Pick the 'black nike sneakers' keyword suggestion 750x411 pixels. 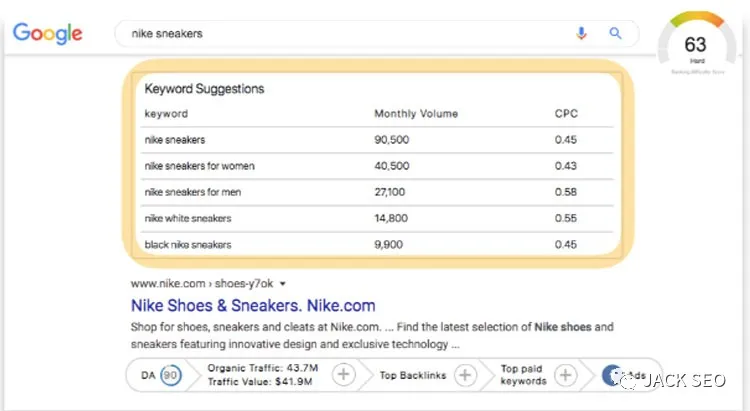188,245
